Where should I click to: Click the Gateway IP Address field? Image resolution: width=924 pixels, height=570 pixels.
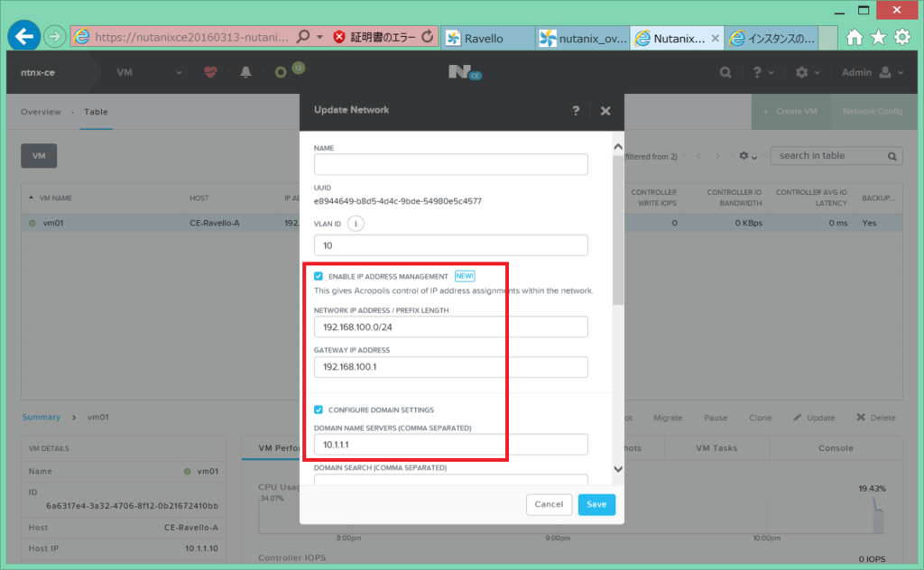pyautogui.click(x=451, y=367)
